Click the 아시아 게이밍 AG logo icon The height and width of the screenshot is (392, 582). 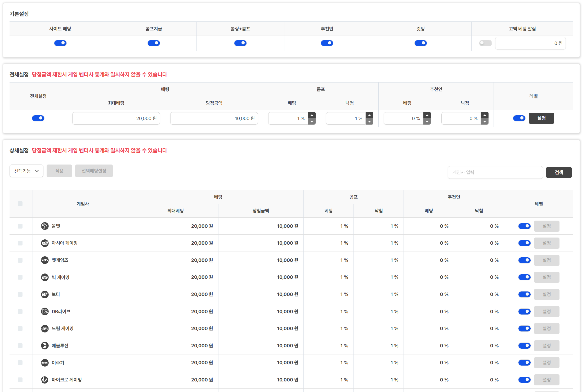(45, 243)
